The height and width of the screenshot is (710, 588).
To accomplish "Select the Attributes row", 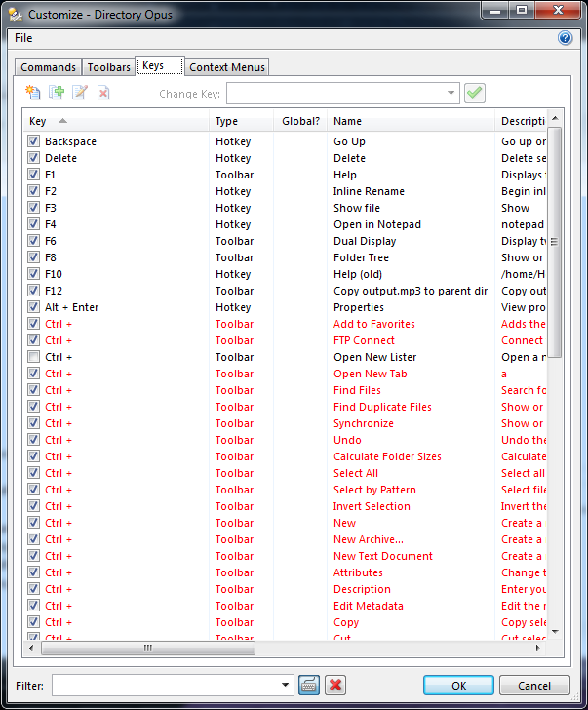I will click(x=285, y=572).
